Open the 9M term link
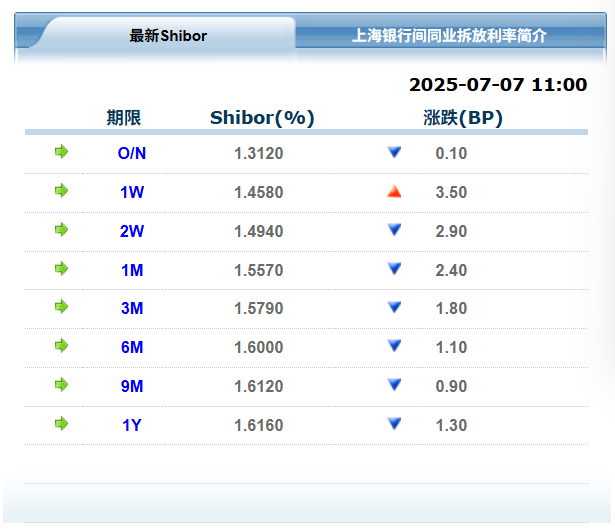The image size is (615, 530). click(x=132, y=386)
